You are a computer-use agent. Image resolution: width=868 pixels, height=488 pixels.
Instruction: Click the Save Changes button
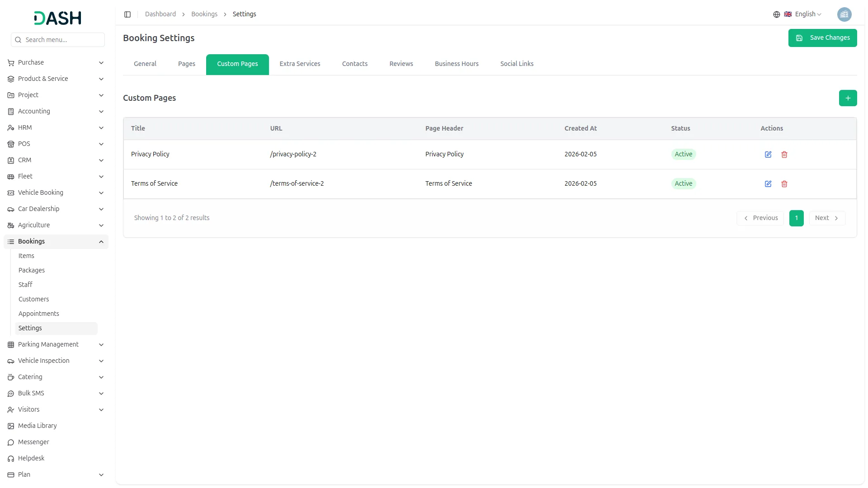pyautogui.click(x=822, y=38)
